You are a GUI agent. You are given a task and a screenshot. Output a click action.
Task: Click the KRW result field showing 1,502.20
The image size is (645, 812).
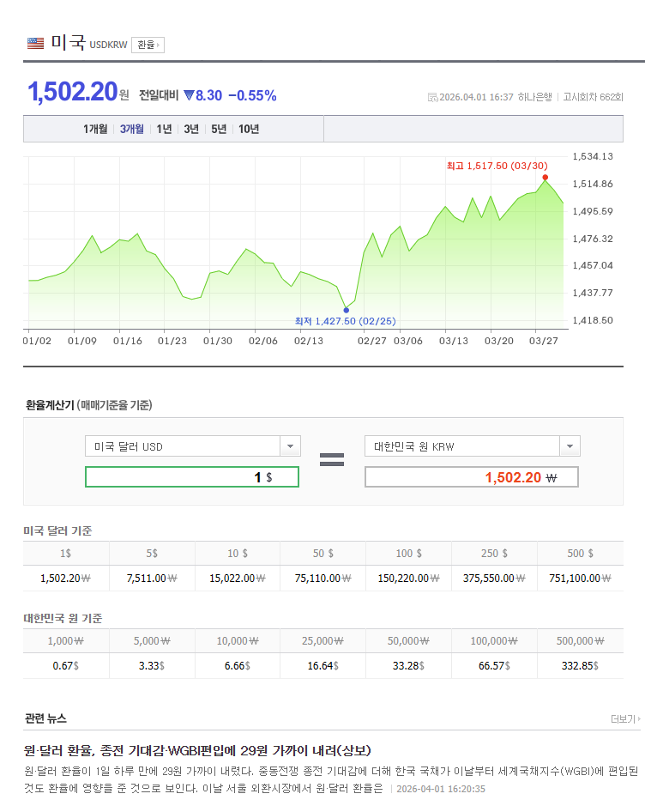pos(471,477)
